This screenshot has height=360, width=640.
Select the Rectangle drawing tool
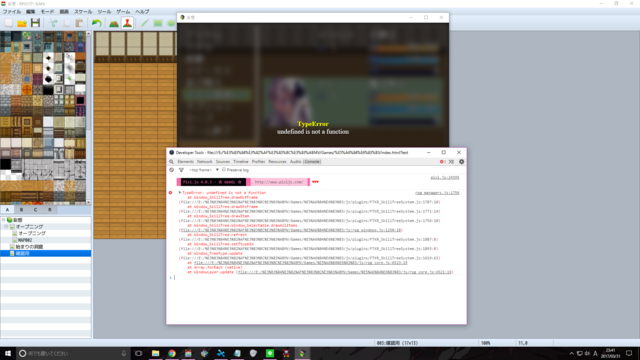pyautogui.click(x=158, y=23)
